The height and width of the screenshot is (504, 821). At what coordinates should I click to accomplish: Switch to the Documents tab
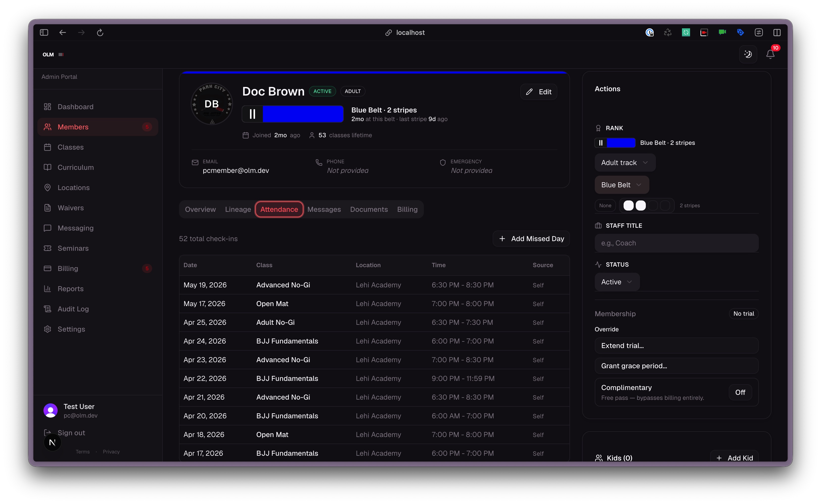click(369, 209)
